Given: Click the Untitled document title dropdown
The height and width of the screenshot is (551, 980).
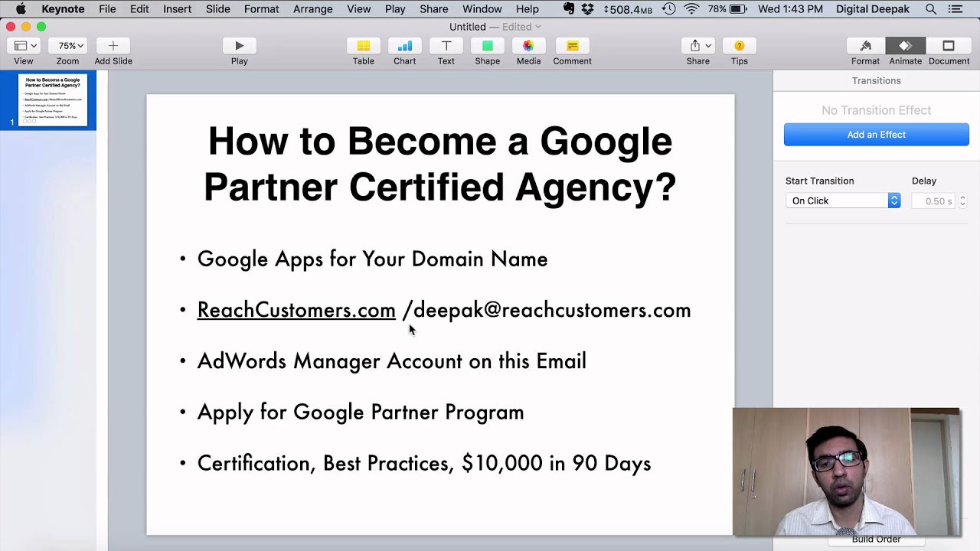Looking at the screenshot, I should point(495,27).
